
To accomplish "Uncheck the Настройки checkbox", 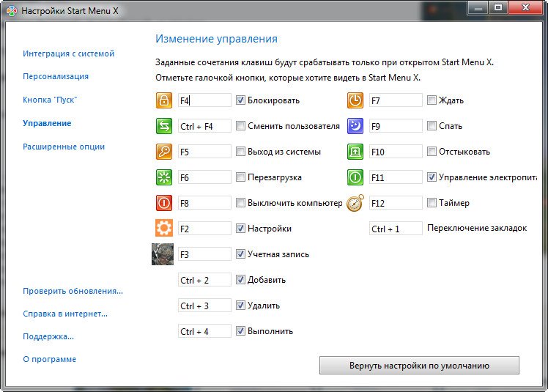I will (240, 229).
